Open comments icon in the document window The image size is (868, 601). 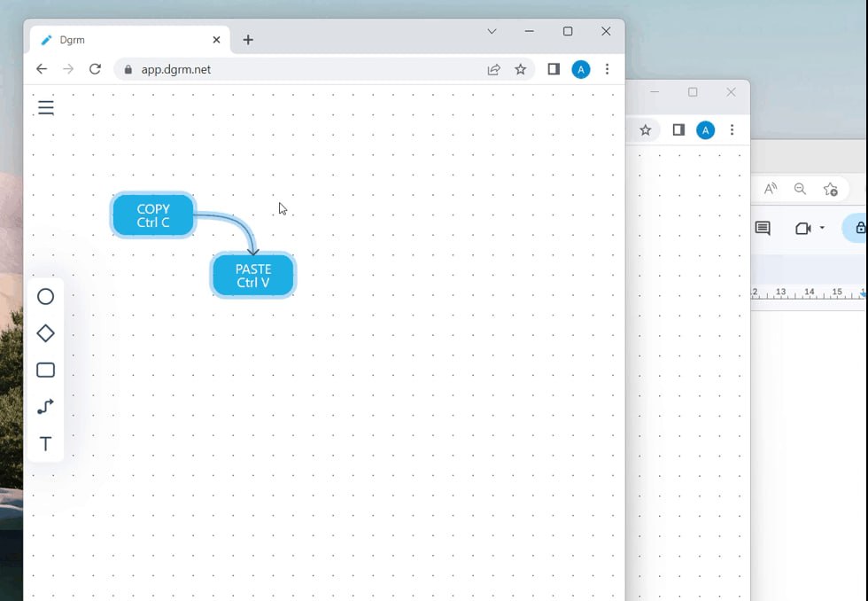(x=763, y=228)
